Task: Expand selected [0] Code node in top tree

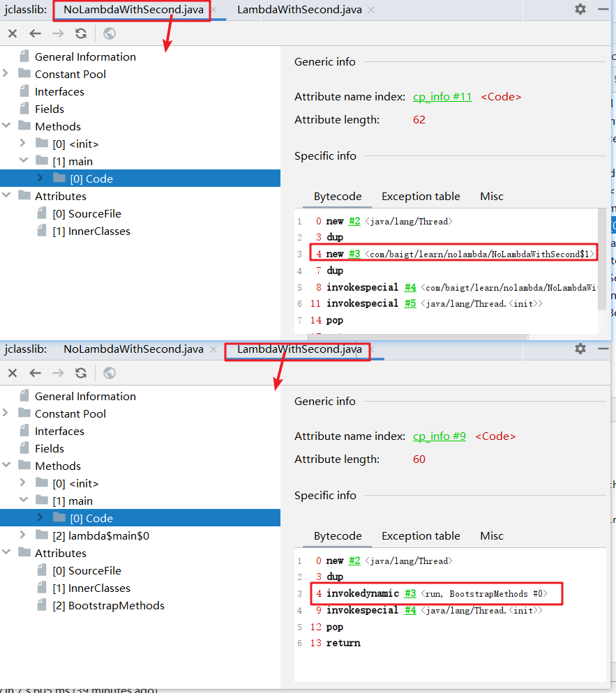Action: [x=40, y=177]
